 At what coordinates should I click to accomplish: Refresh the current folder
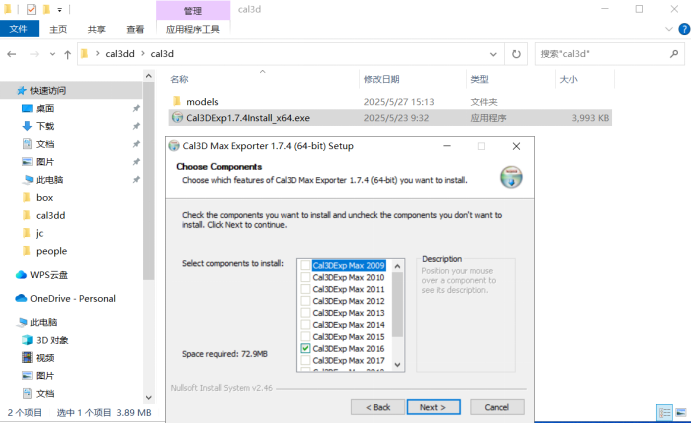point(516,54)
